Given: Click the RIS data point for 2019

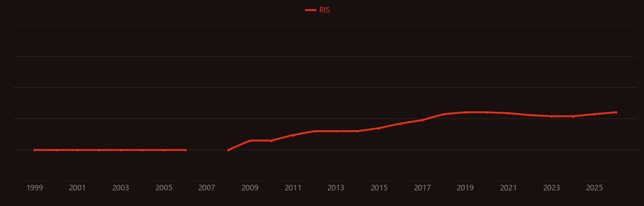Looking at the screenshot, I should click(x=465, y=112).
